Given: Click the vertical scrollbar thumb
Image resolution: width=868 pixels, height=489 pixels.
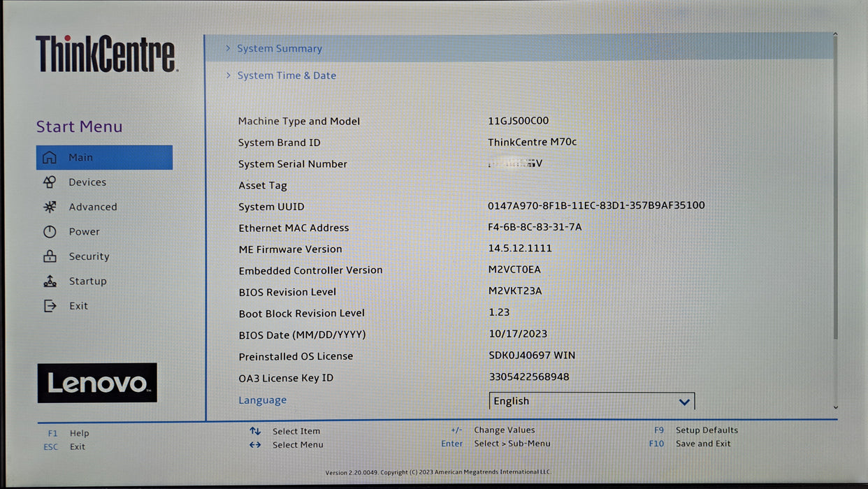Looking at the screenshot, I should coord(835,189).
